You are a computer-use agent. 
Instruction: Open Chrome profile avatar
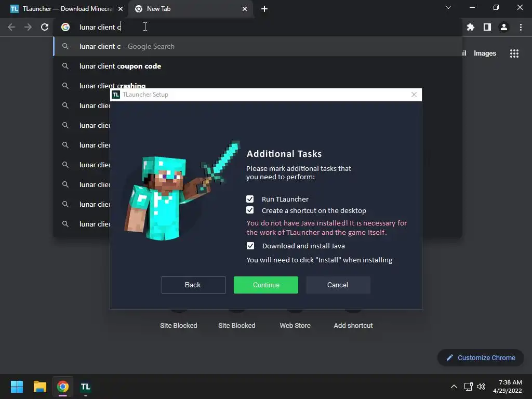[x=504, y=27]
